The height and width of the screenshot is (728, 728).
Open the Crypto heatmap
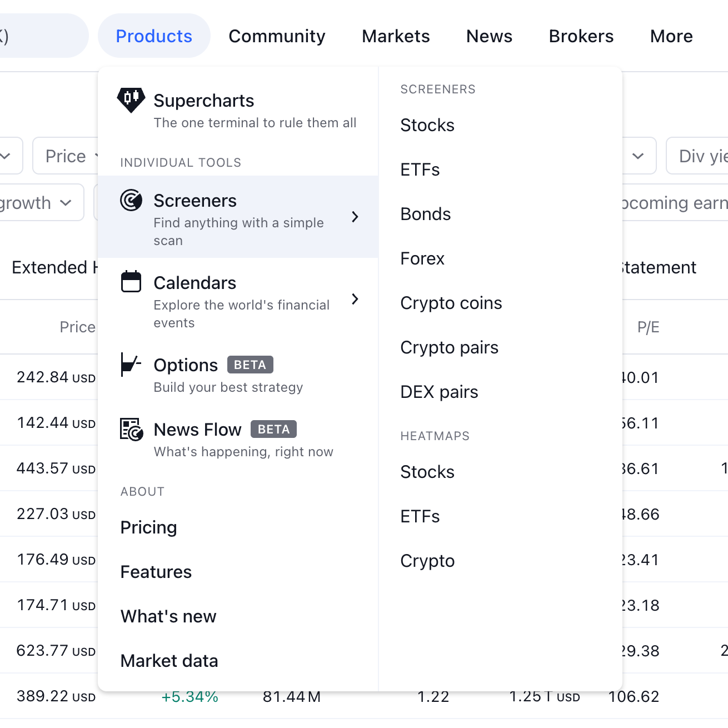click(x=427, y=561)
